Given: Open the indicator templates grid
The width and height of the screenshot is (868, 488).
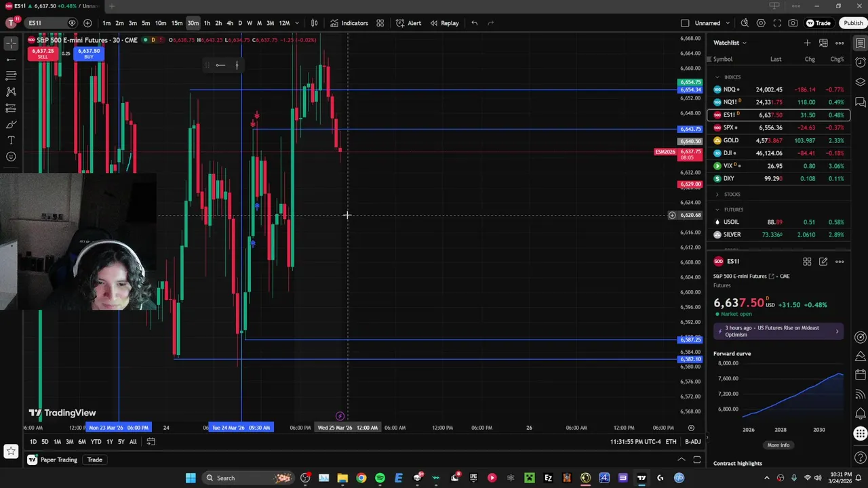Looking at the screenshot, I should [x=380, y=23].
